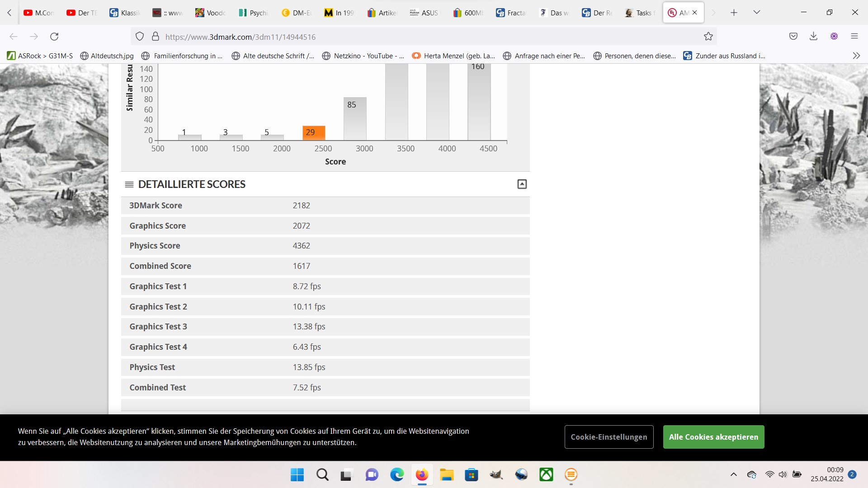Viewport: 868px width, 488px height.
Task: Open a new browser tab
Action: (x=734, y=13)
